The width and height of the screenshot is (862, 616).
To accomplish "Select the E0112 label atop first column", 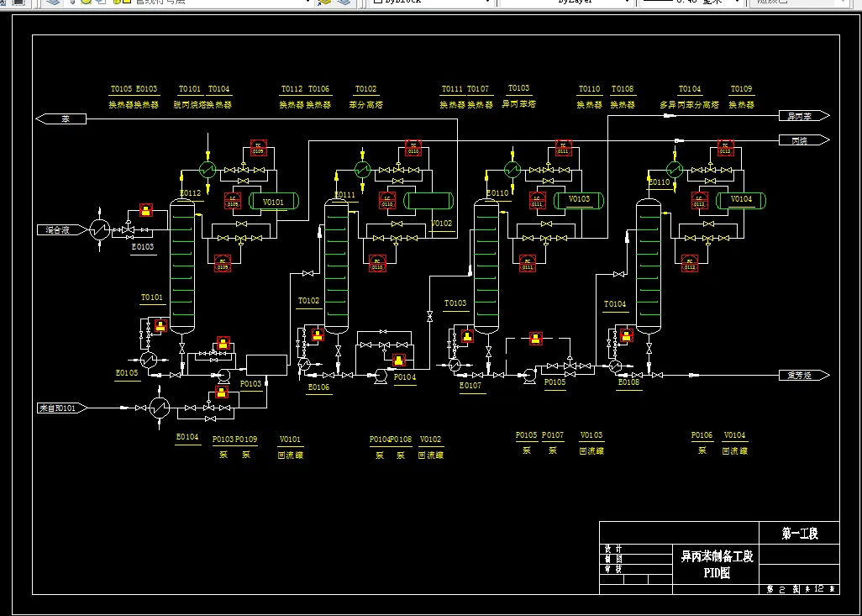I will 191,193.
